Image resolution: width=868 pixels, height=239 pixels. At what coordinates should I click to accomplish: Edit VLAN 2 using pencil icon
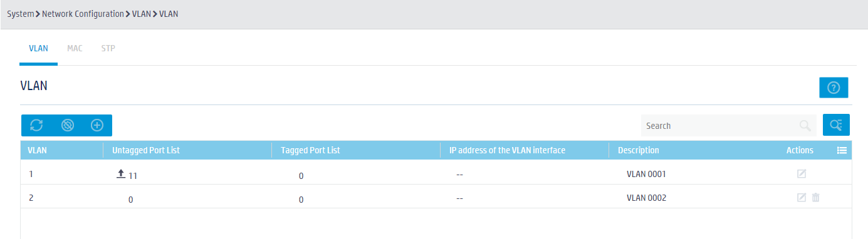pos(802,198)
